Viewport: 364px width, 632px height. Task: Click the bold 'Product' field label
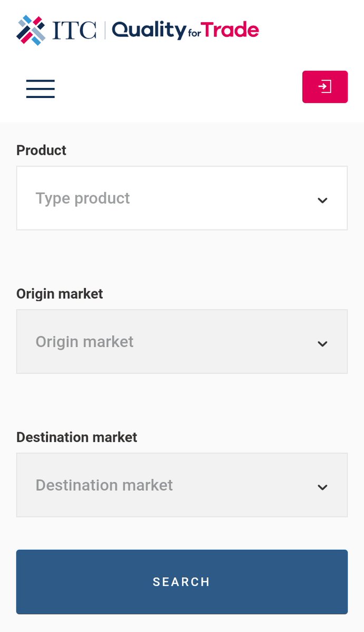point(41,151)
